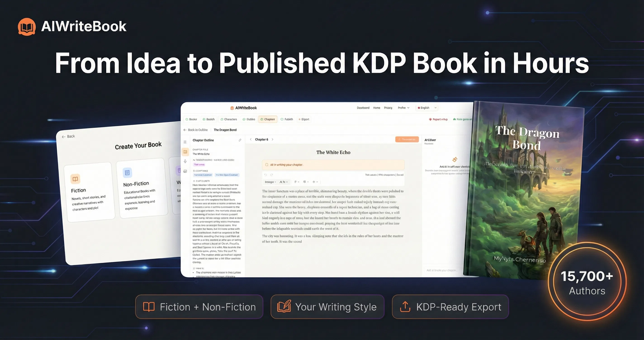
Task: Click the hamburger icon at the sidebar top
Action: (x=185, y=142)
